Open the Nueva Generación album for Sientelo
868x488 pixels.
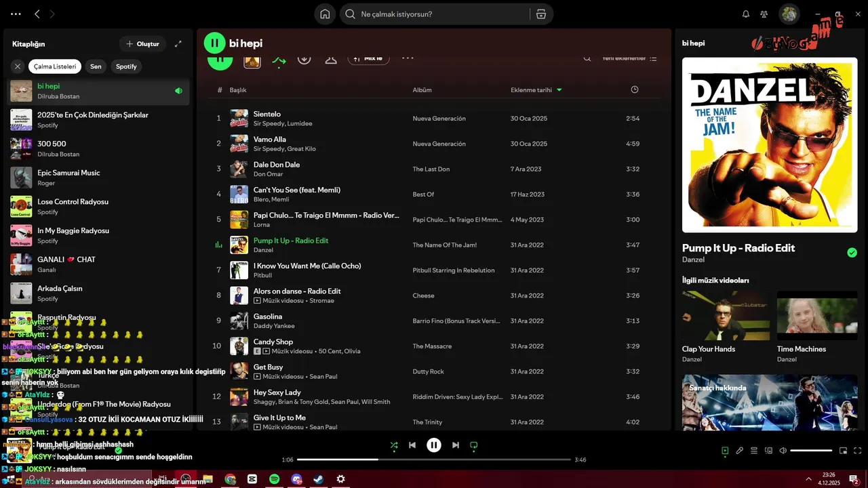(x=439, y=119)
